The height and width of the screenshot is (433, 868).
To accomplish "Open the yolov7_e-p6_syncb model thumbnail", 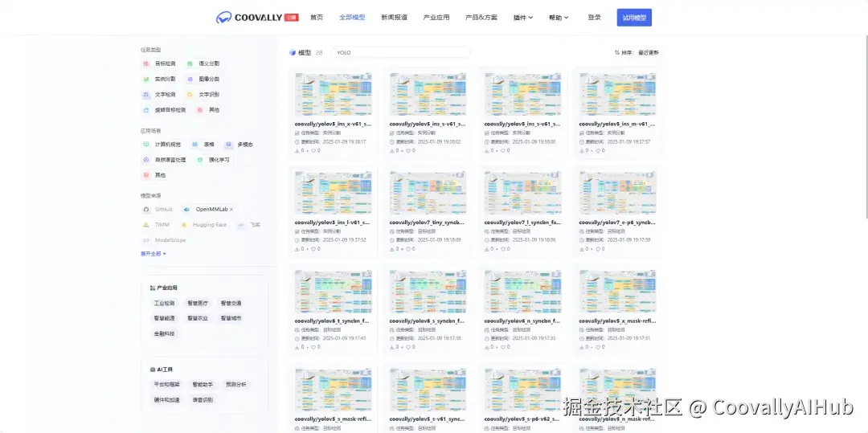I will pos(617,193).
